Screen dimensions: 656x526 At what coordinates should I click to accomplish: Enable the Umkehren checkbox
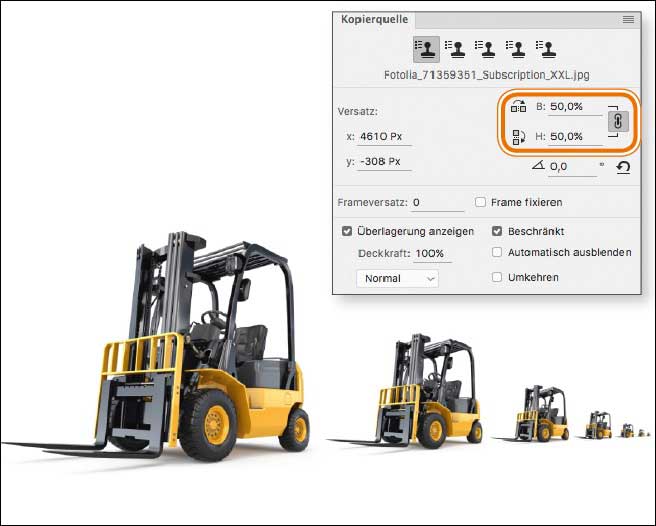497,277
